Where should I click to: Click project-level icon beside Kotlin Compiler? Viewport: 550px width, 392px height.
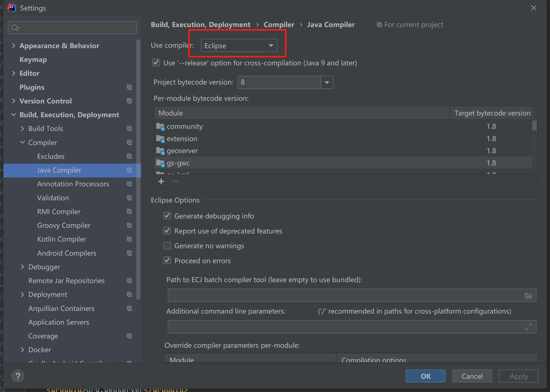(129, 239)
